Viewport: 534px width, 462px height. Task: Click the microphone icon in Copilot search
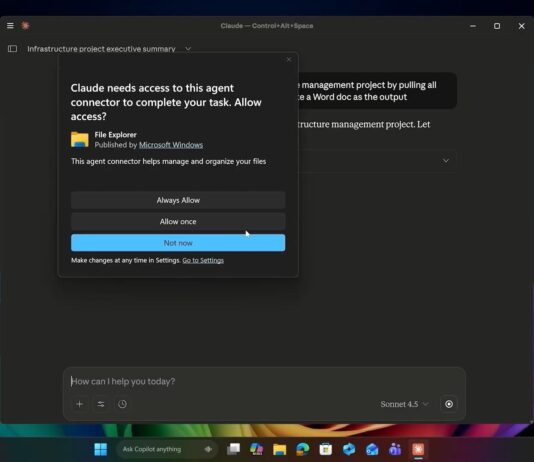pyautogui.click(x=208, y=449)
